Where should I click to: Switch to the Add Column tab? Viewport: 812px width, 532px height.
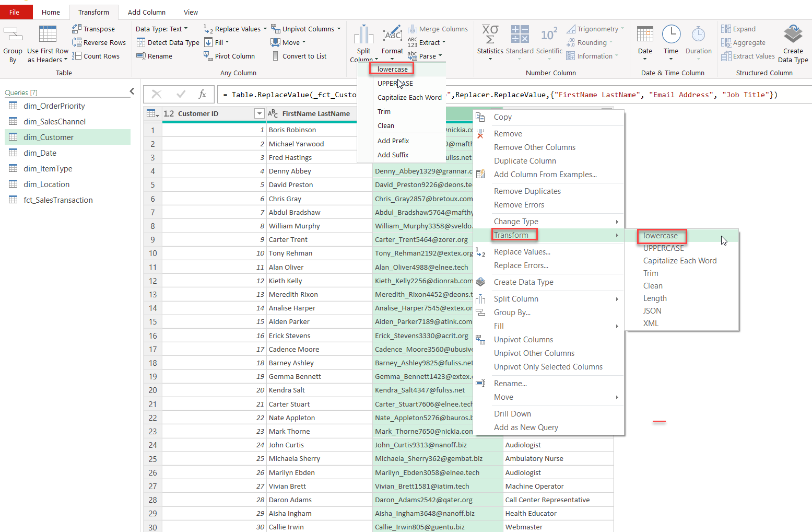click(x=147, y=12)
